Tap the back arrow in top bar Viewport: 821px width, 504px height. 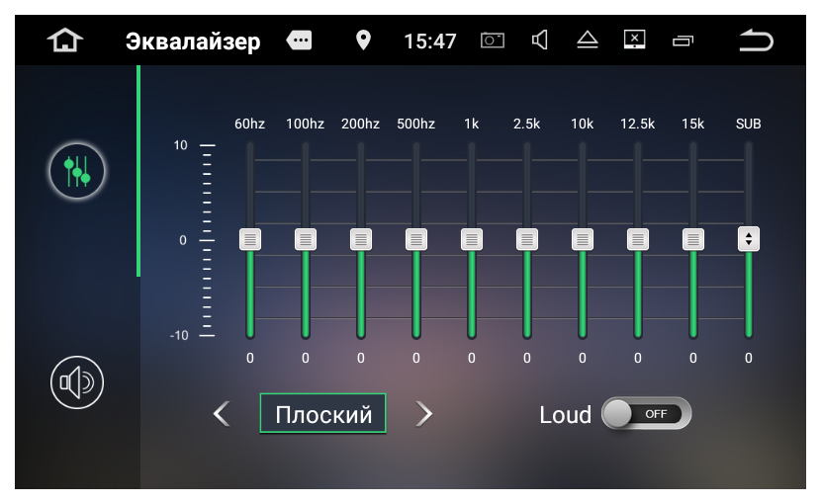coord(756,41)
